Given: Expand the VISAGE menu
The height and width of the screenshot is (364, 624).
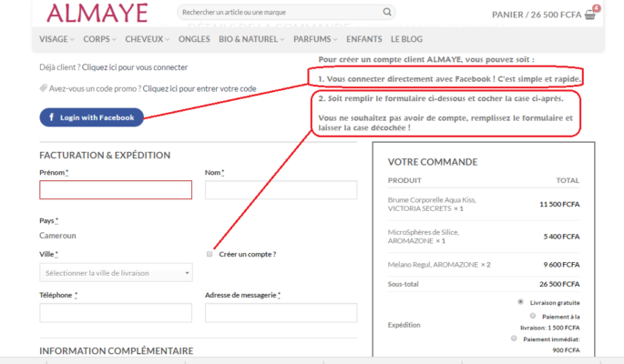Looking at the screenshot, I should point(56,39).
